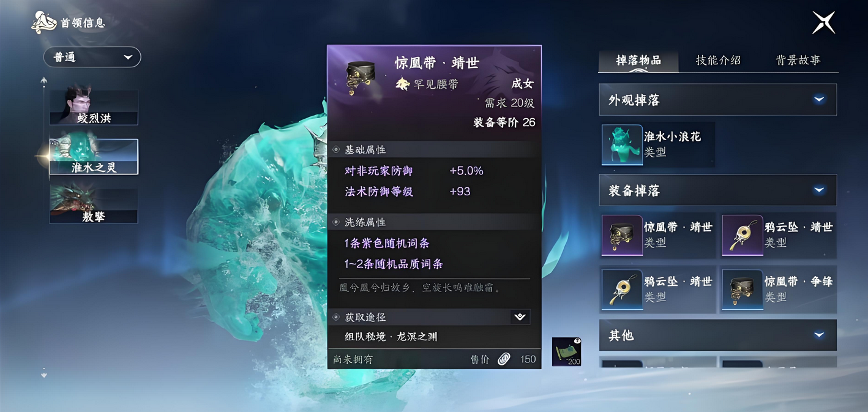Select purple 惊凰带·靖世 belt icon
This screenshot has width=868, height=412.
(x=622, y=234)
